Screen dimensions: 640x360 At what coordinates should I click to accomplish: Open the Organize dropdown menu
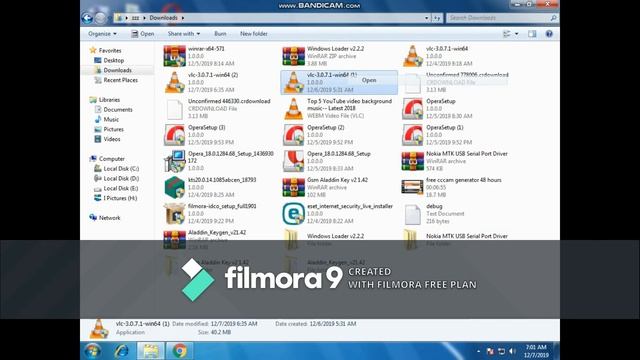click(102, 34)
